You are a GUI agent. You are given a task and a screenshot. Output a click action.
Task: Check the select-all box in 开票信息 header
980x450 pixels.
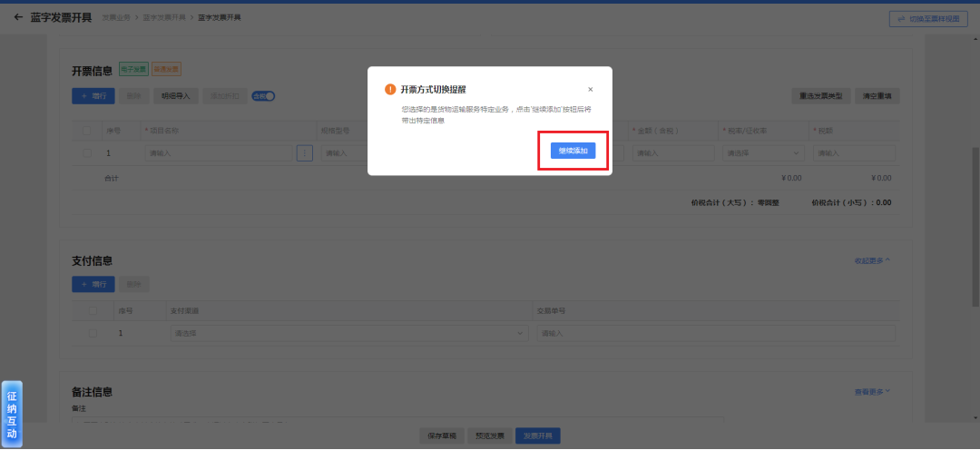87,132
